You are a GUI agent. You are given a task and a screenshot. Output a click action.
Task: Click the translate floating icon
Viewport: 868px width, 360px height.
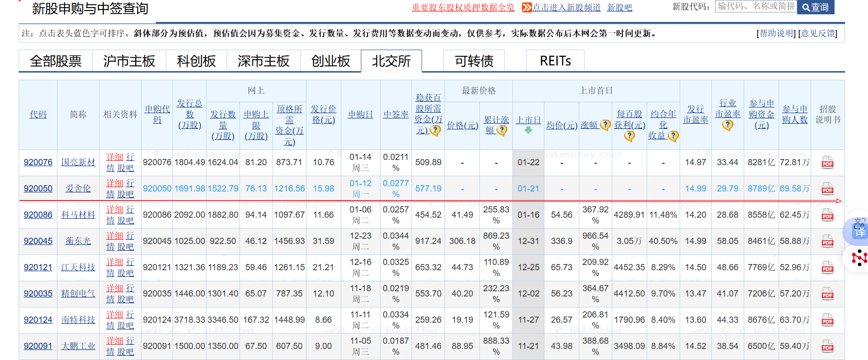(x=858, y=231)
